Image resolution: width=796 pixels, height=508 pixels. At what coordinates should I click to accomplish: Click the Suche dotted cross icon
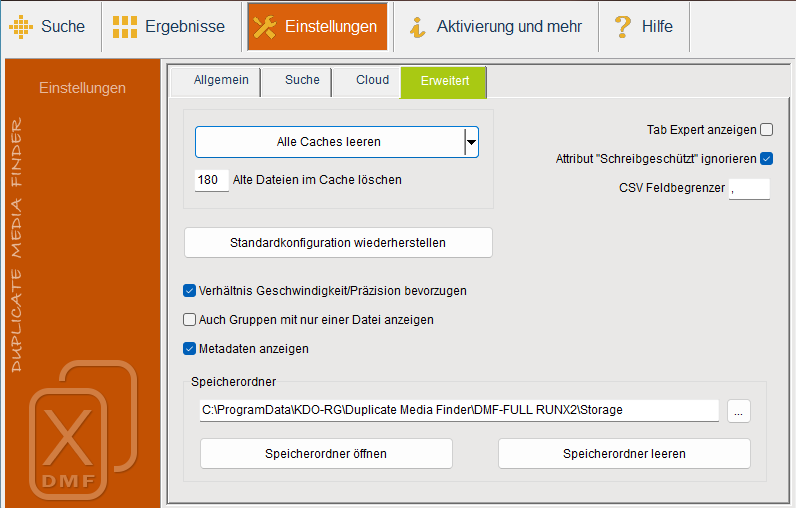point(21,27)
